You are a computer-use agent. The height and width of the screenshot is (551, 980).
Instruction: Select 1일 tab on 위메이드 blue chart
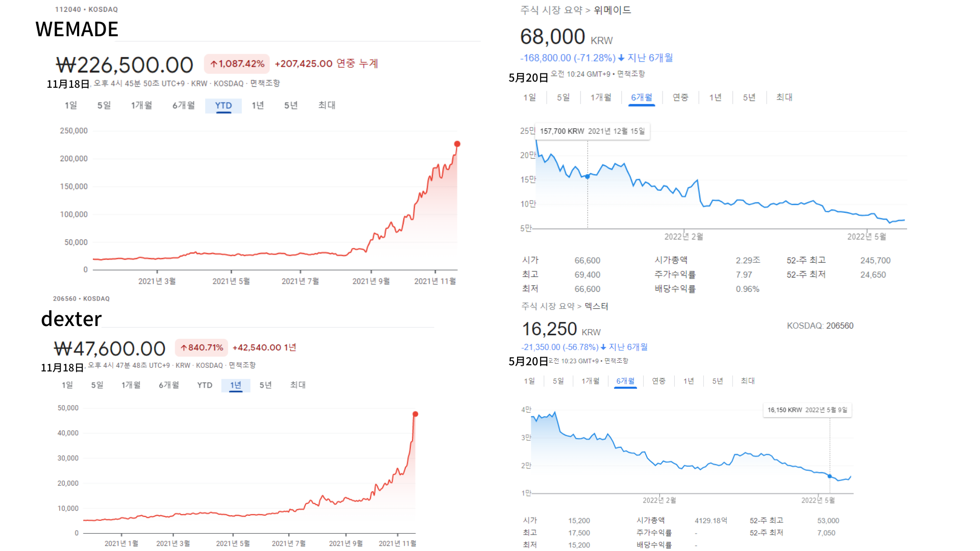[x=530, y=97]
